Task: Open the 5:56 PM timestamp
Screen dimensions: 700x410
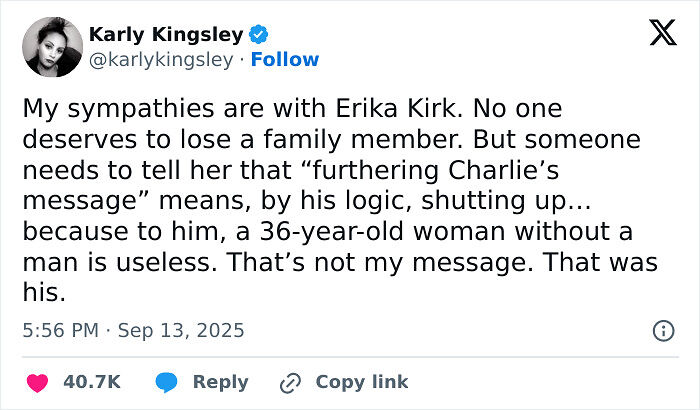Action: coord(62,330)
